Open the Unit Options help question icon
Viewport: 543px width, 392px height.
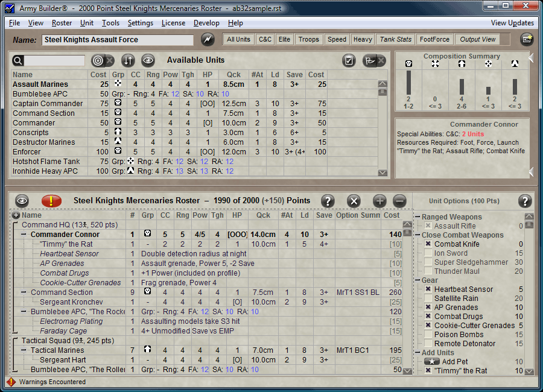[525, 201]
